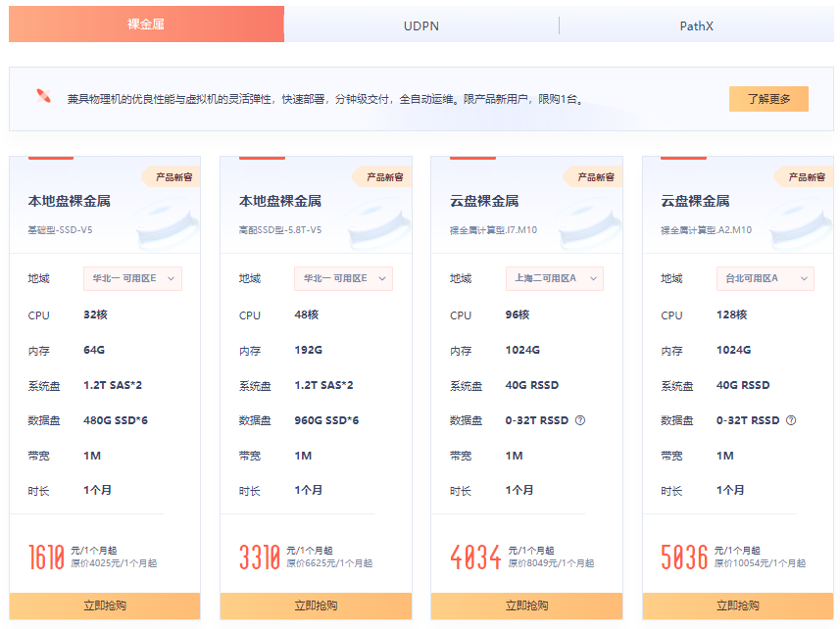Click the 128核 CPU value
This screenshot has height=629, width=840.
732,314
